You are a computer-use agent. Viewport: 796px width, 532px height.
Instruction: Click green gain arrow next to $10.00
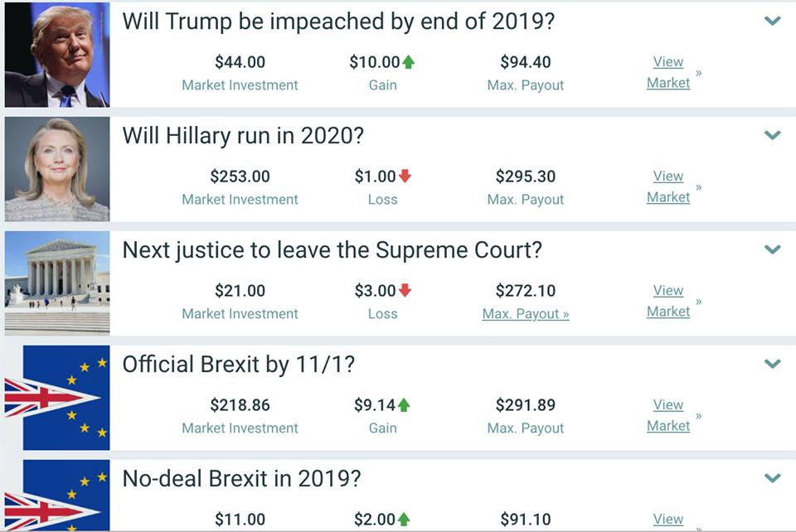pyautogui.click(x=408, y=62)
